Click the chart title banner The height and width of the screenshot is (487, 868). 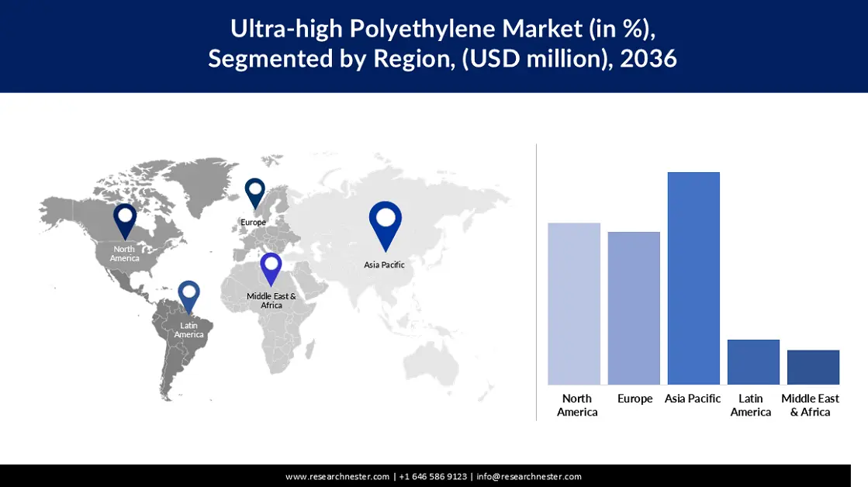[x=434, y=43]
